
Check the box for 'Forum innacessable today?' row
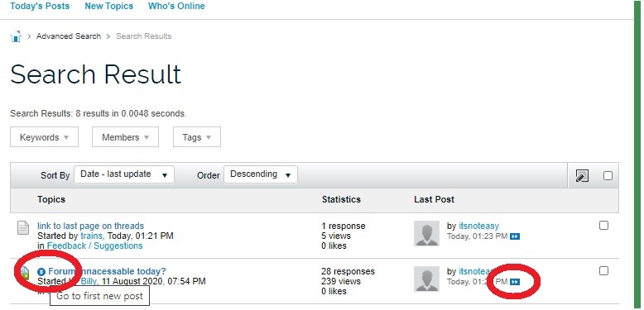point(603,270)
